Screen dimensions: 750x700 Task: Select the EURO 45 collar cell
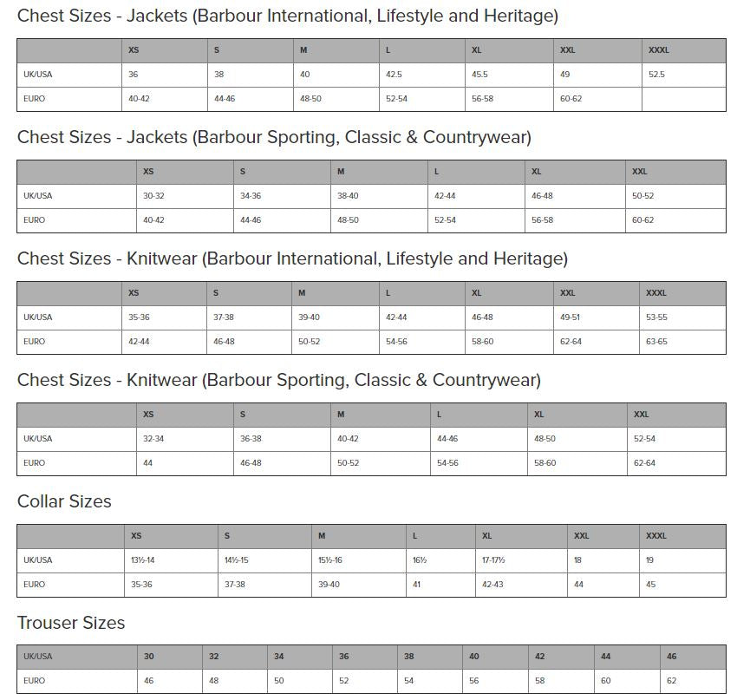coord(650,585)
